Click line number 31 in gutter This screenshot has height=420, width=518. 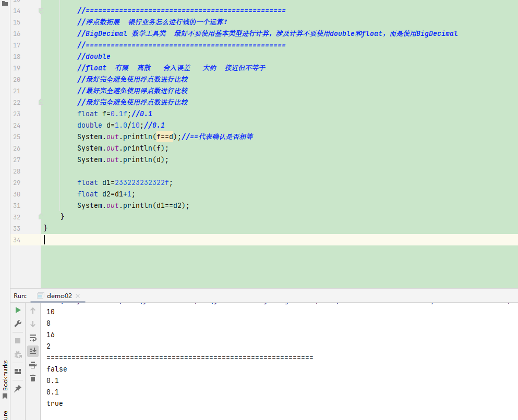(17, 205)
